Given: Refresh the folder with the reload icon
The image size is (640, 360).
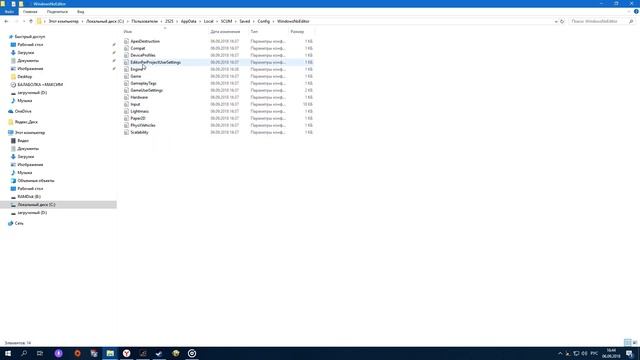Looking at the screenshot, I should [562, 21].
